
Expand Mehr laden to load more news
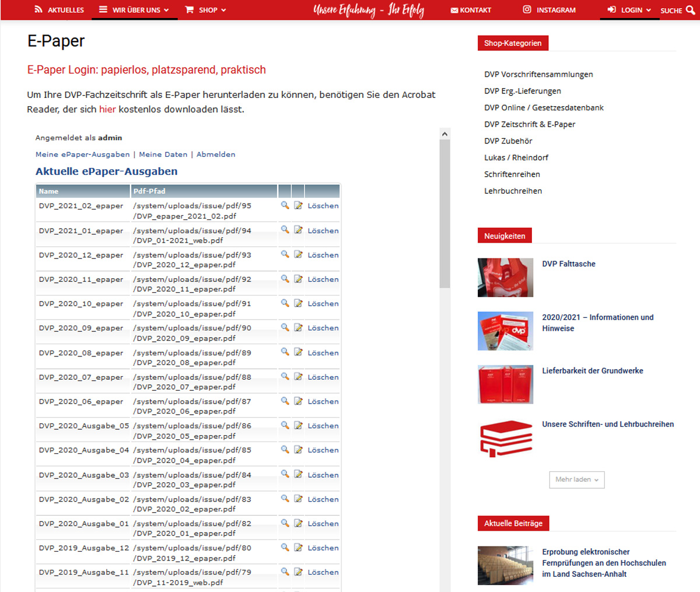click(577, 479)
